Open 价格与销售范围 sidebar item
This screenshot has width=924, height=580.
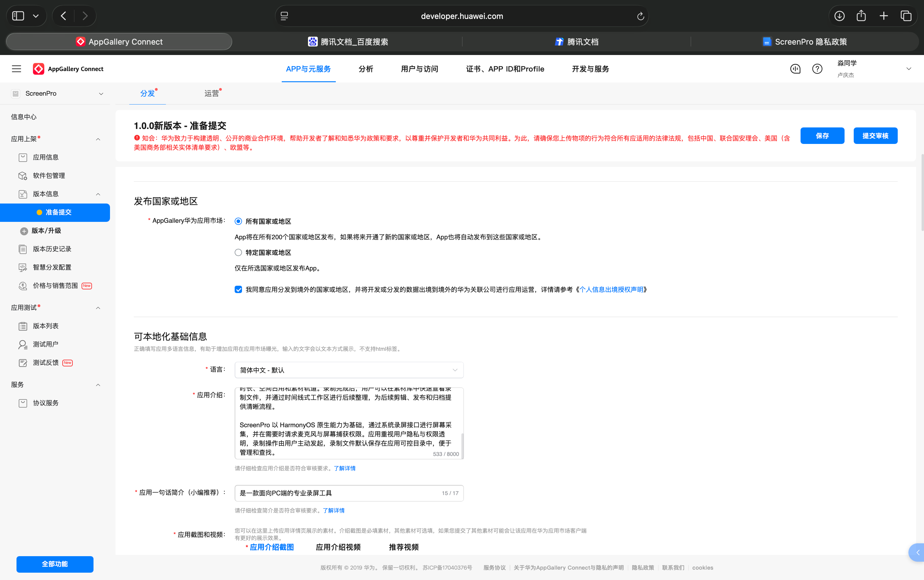[55, 285]
